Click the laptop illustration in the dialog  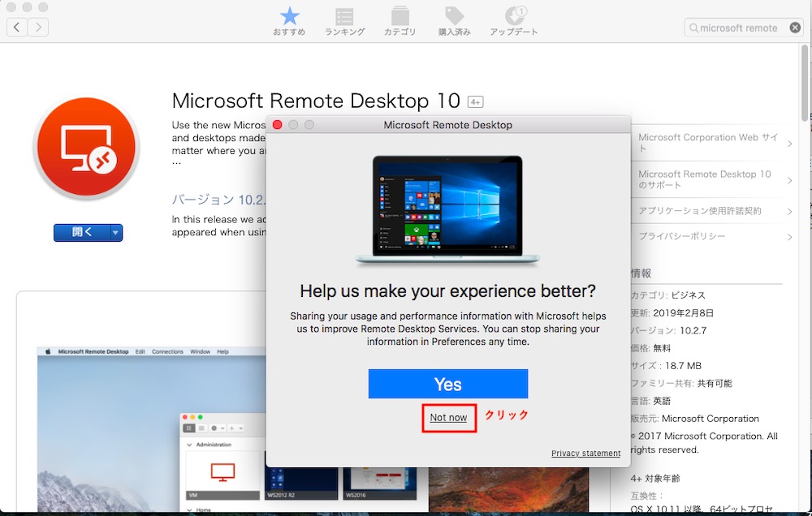[x=447, y=209]
